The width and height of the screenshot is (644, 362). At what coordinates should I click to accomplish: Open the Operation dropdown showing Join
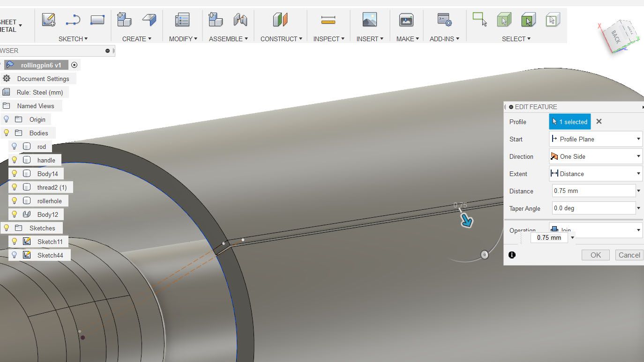[x=595, y=230]
